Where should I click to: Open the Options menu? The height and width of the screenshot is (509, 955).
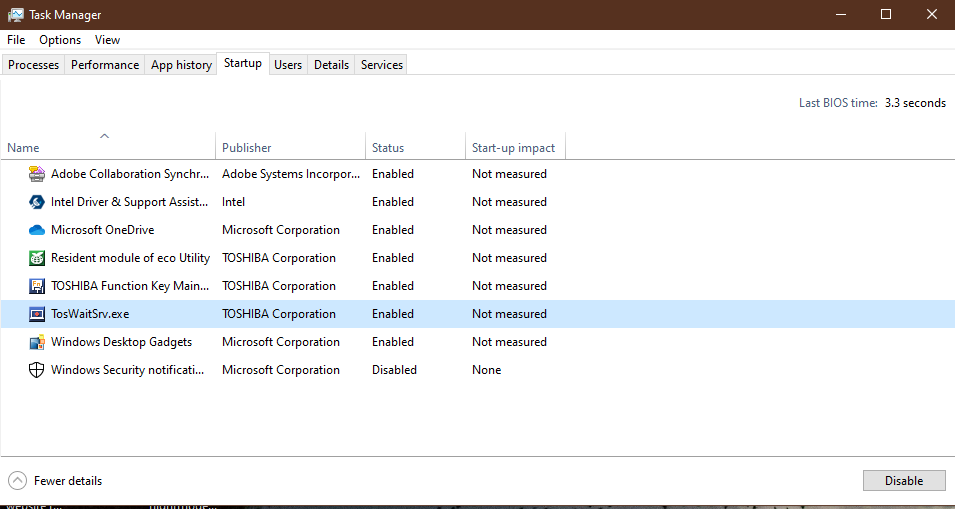tap(60, 40)
